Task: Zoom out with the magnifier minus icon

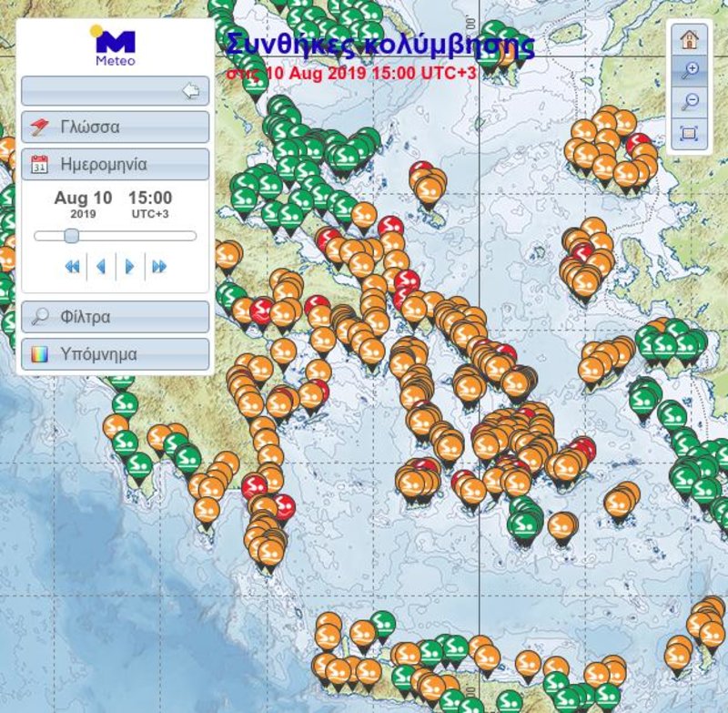Action: [x=690, y=102]
